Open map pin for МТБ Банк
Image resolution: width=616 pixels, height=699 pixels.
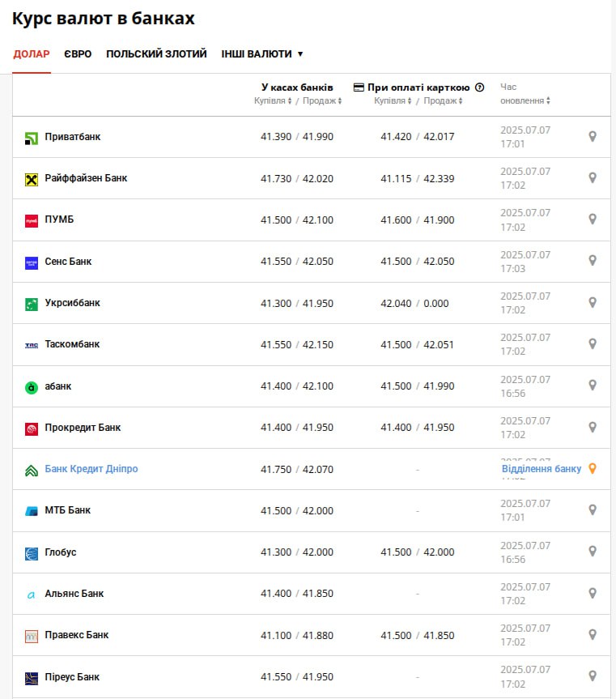click(x=593, y=509)
